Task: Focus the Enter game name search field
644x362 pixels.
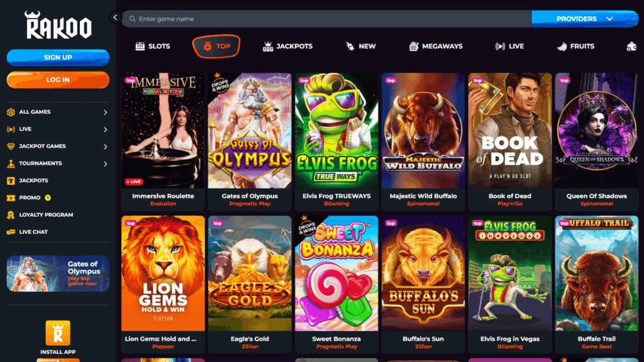Action: 326,19
